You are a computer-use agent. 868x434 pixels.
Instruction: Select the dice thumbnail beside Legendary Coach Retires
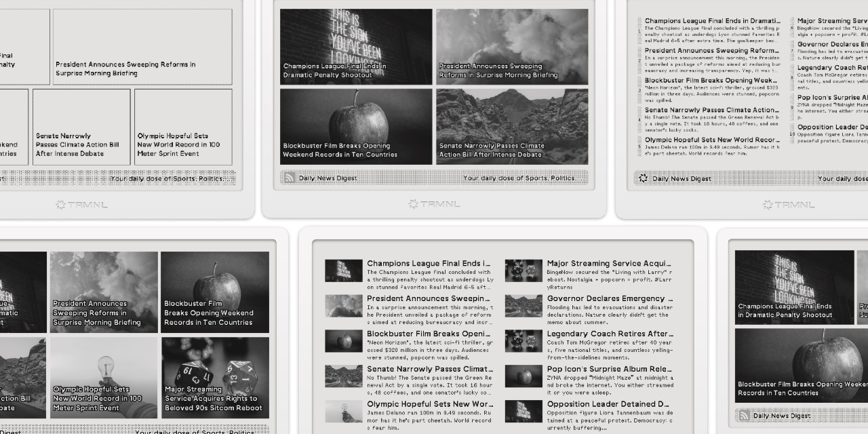(x=524, y=341)
